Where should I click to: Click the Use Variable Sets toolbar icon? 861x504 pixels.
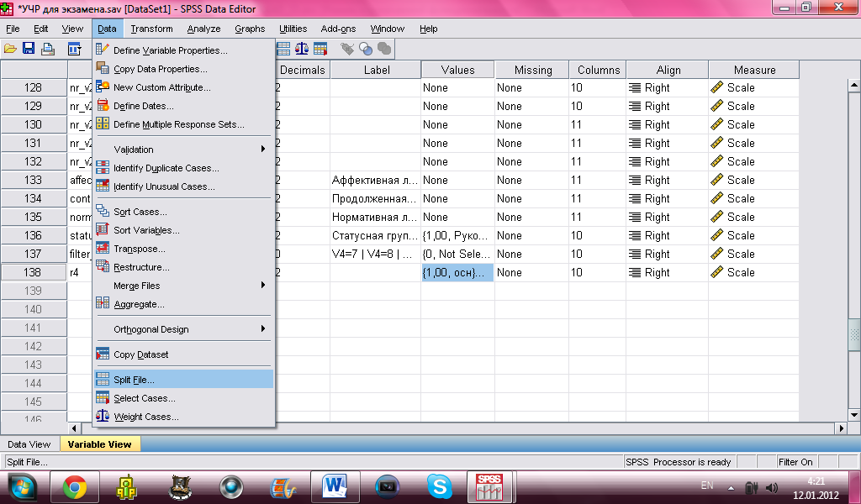pyautogui.click(x=366, y=49)
